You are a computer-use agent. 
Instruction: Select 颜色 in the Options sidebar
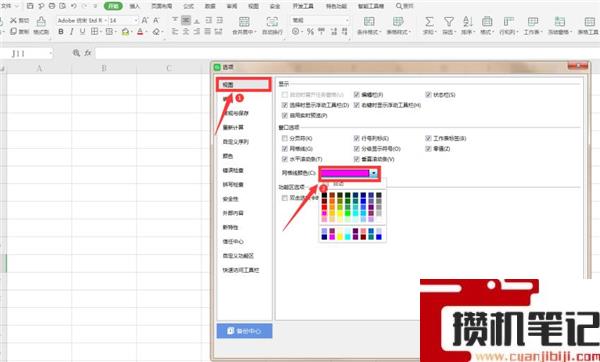pyautogui.click(x=228, y=156)
